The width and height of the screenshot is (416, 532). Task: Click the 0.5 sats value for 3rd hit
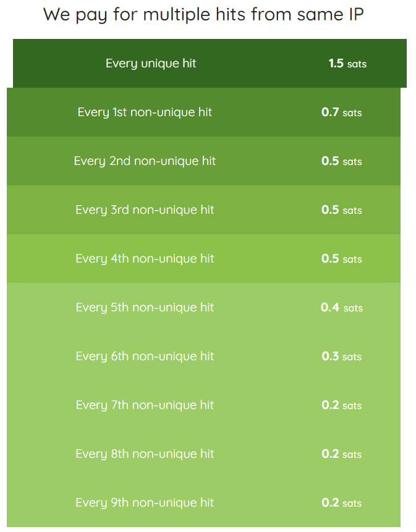pyautogui.click(x=341, y=210)
